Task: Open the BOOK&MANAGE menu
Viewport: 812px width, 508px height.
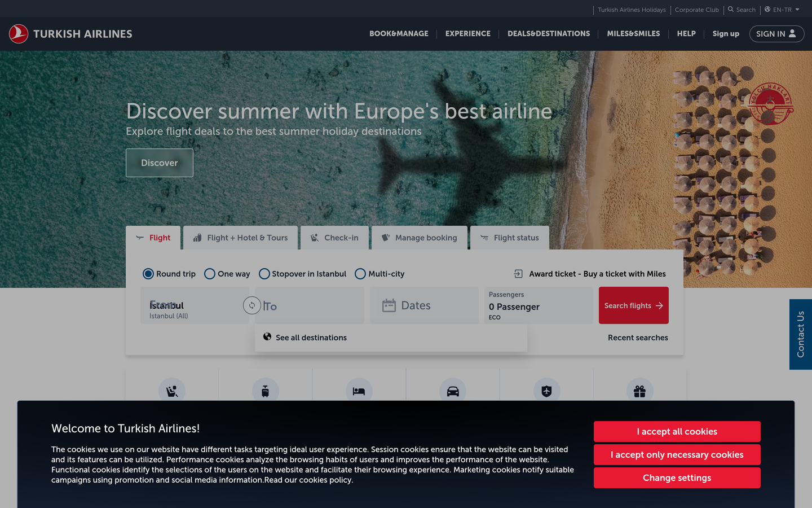Action: click(x=399, y=34)
